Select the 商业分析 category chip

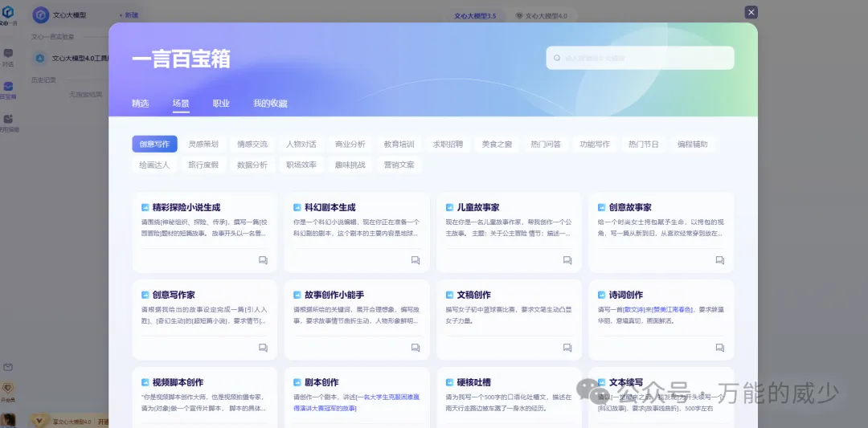350,144
